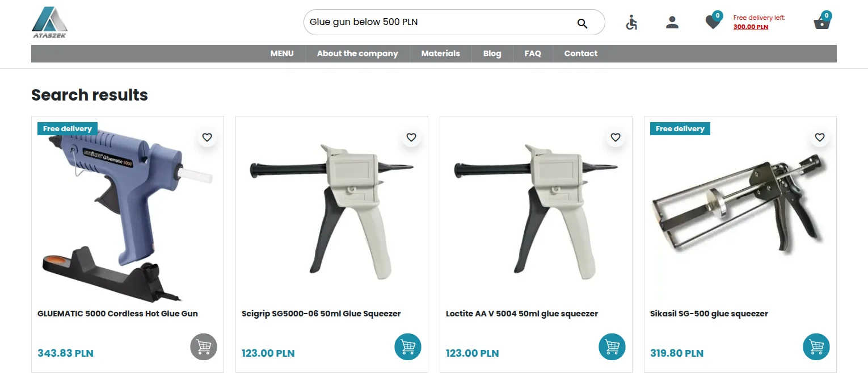Open the shopping basket icon
868x384 pixels.
822,21
